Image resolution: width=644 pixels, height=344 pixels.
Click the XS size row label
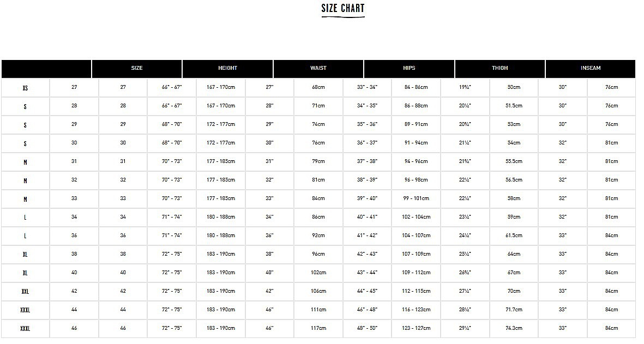(25, 88)
